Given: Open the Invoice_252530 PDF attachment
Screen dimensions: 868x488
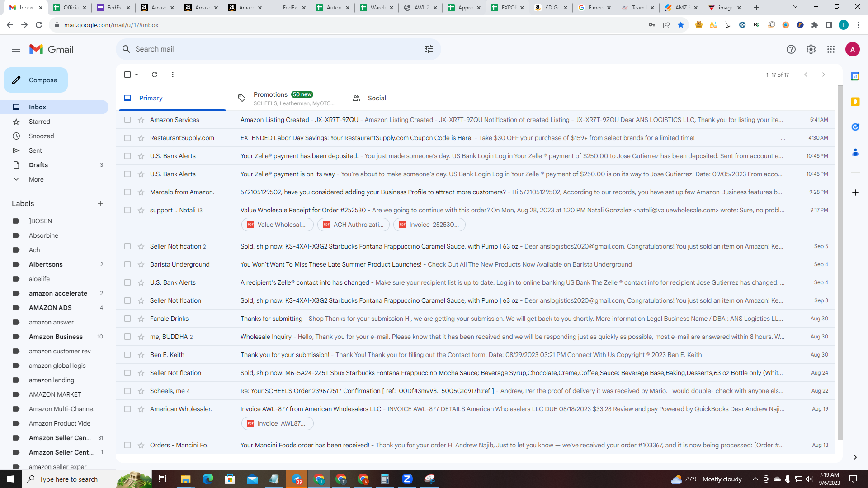Looking at the screenshot, I should click(429, 225).
